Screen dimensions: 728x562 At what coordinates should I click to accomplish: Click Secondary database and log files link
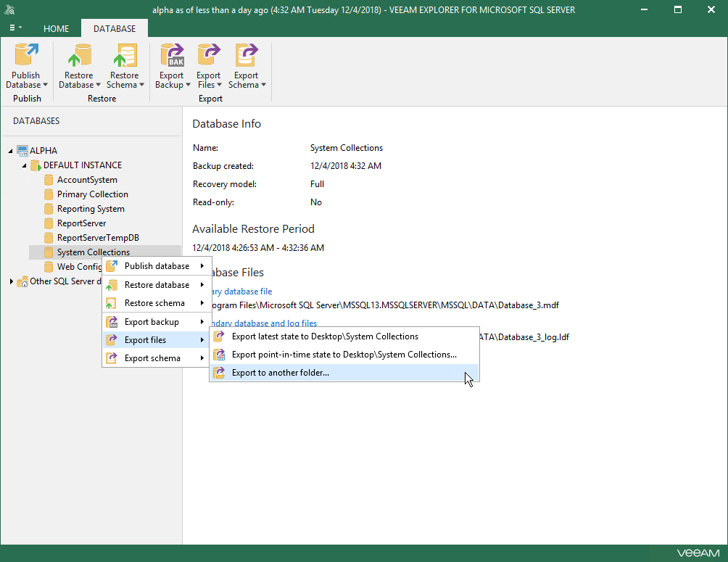[x=265, y=323]
